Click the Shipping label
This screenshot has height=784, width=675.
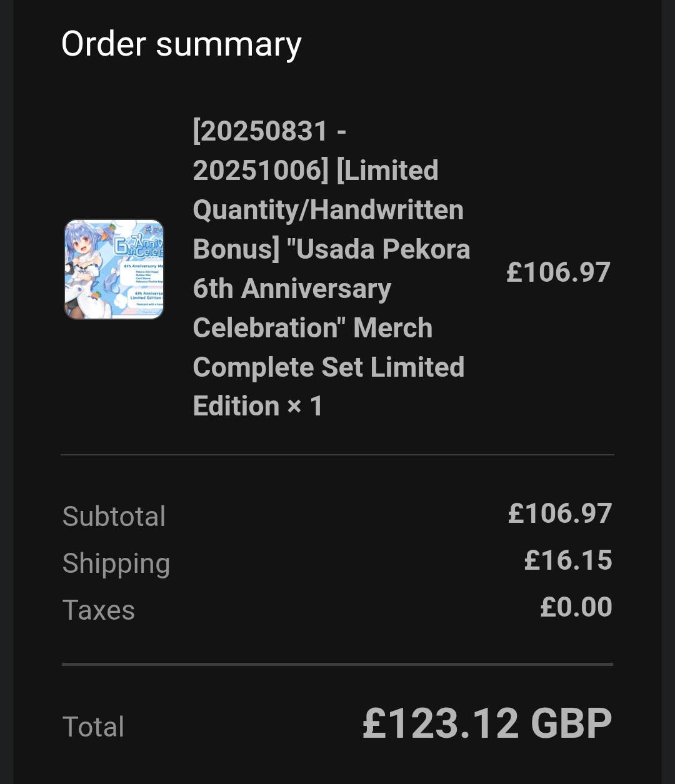click(116, 563)
